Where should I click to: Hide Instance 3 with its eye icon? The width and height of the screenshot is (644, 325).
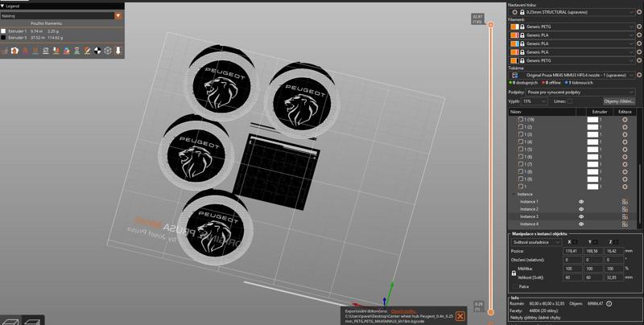[581, 216]
